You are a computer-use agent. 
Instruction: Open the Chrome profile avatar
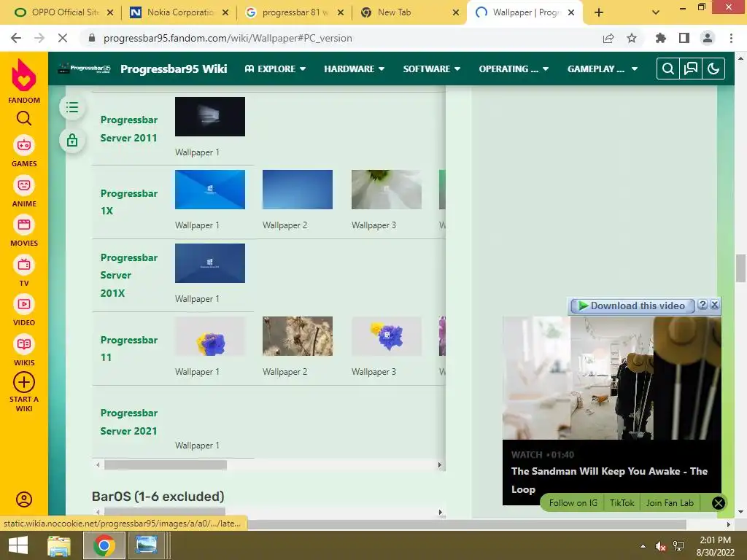708,38
